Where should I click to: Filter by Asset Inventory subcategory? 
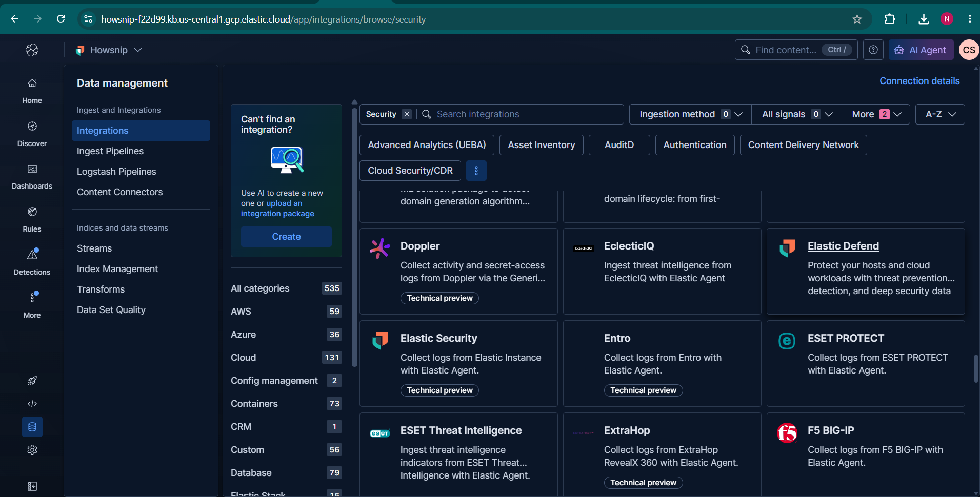(542, 145)
